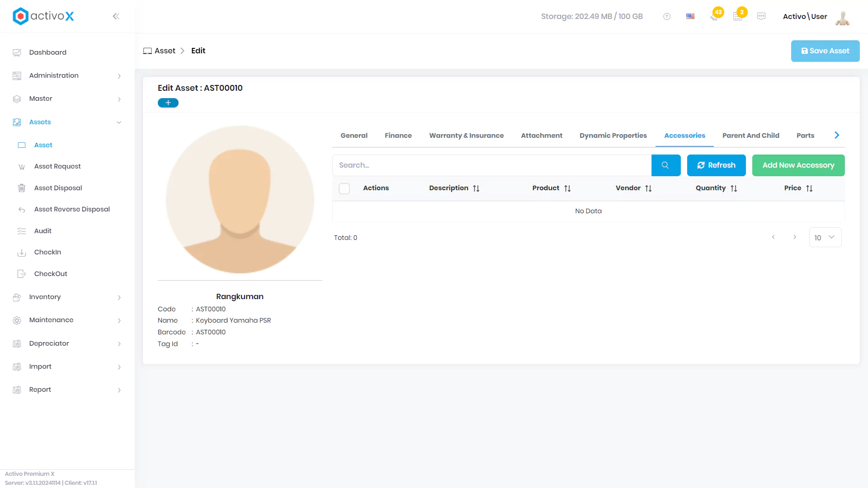
Task: Click the Maintenance gear icon
Action: point(17,320)
